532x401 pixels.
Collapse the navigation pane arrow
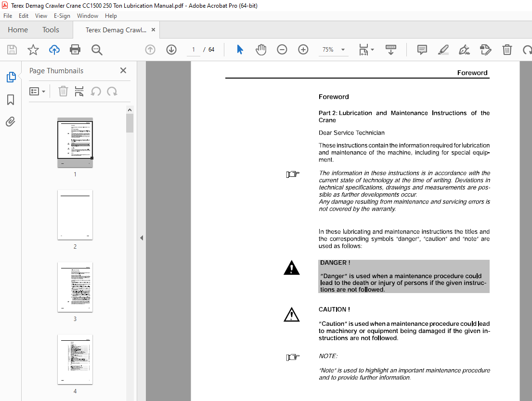[x=142, y=238]
